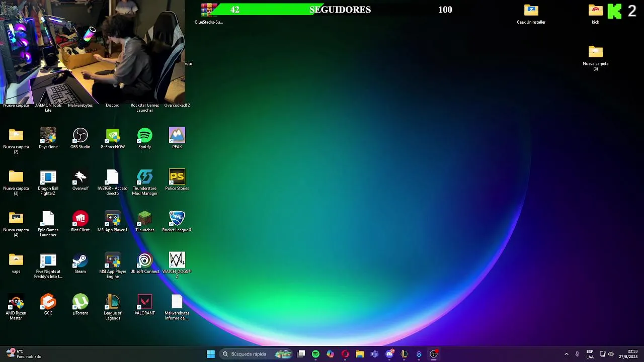Open the Opera browser taskbar icon

tap(345, 354)
